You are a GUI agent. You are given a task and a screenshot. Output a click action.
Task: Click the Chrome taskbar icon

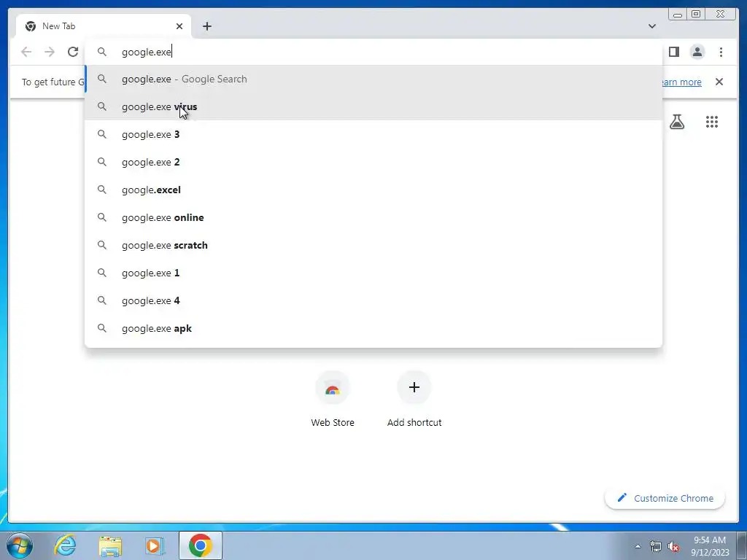[200, 545]
